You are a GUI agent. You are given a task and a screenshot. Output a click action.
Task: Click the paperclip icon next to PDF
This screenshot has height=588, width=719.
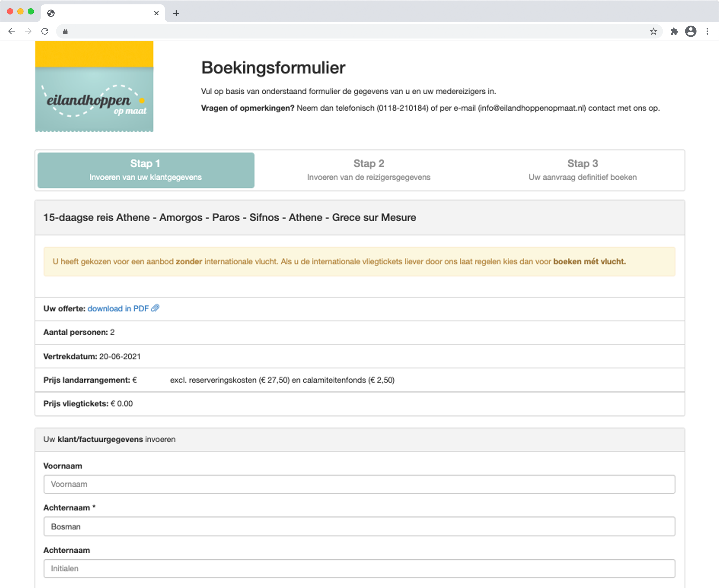click(155, 308)
